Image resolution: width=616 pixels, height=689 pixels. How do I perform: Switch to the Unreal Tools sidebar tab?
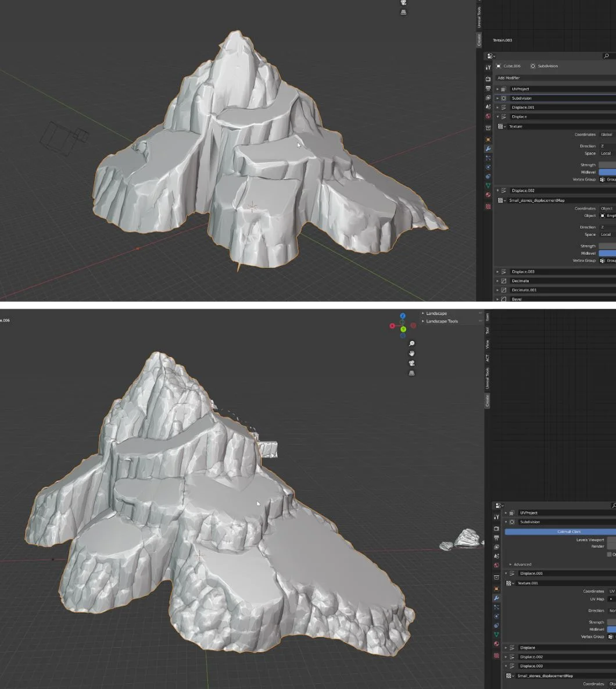point(488,379)
